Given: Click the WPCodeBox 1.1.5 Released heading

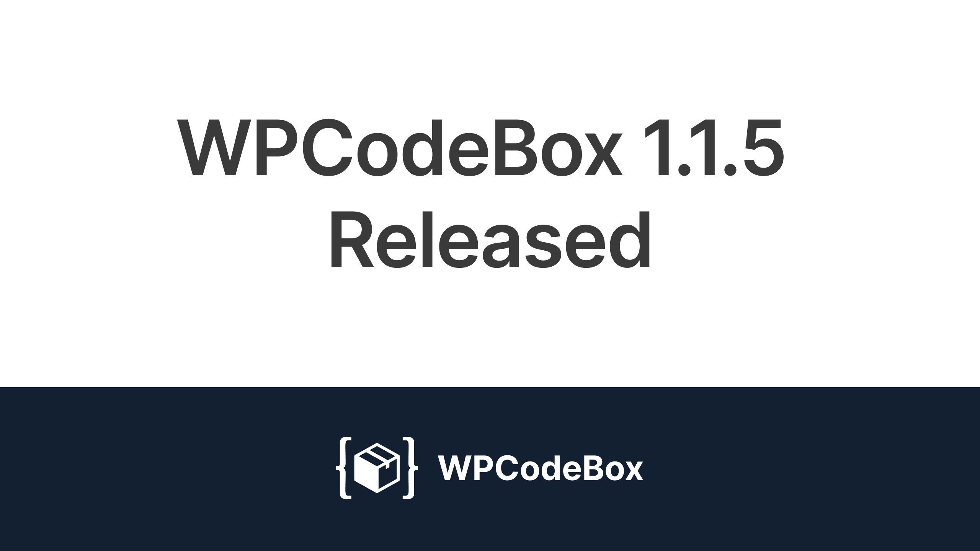Looking at the screenshot, I should coord(490,194).
